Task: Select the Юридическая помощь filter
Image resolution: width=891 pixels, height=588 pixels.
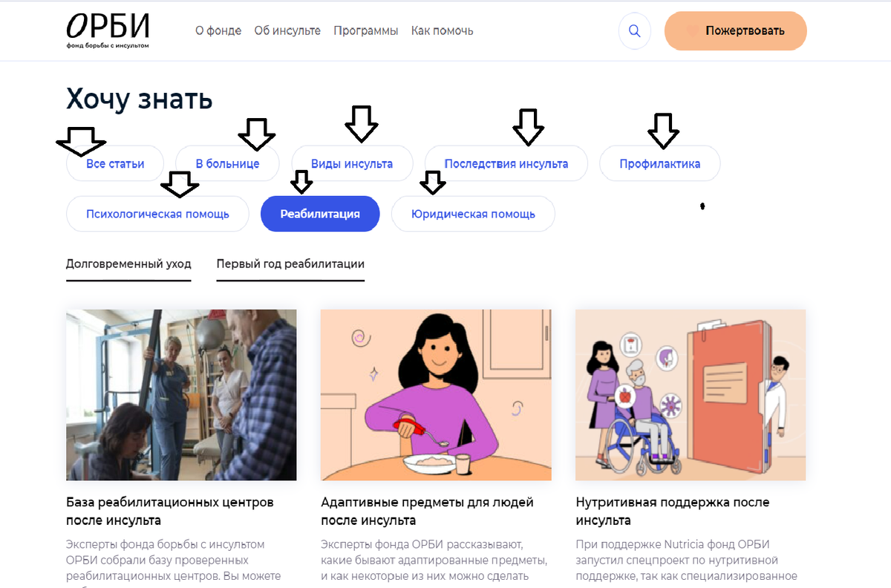Action: pos(473,214)
